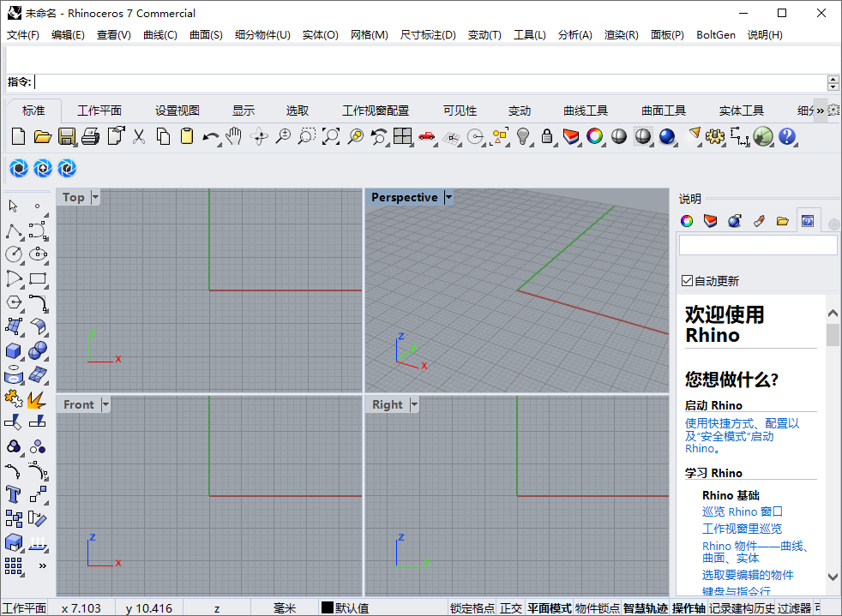The image size is (842, 616).
Task: Undo with the curved arrow icon
Action: coord(211,137)
